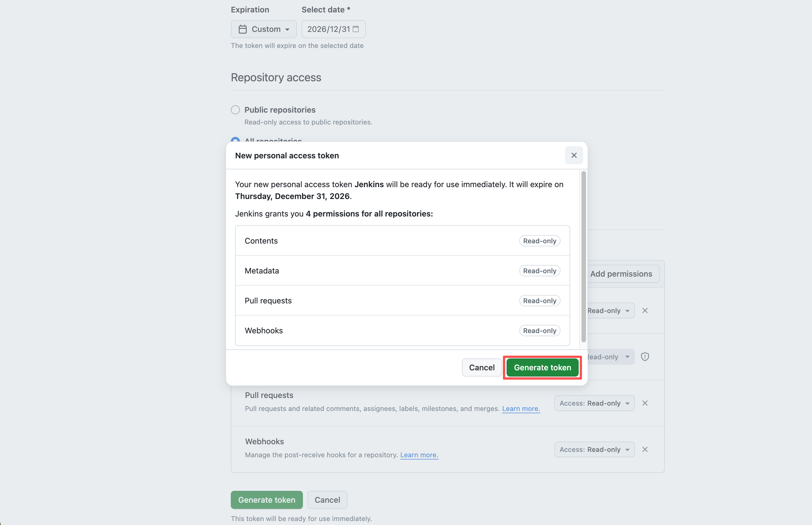812x525 pixels.
Task: Remove the Webhooks permission row
Action: (645, 450)
